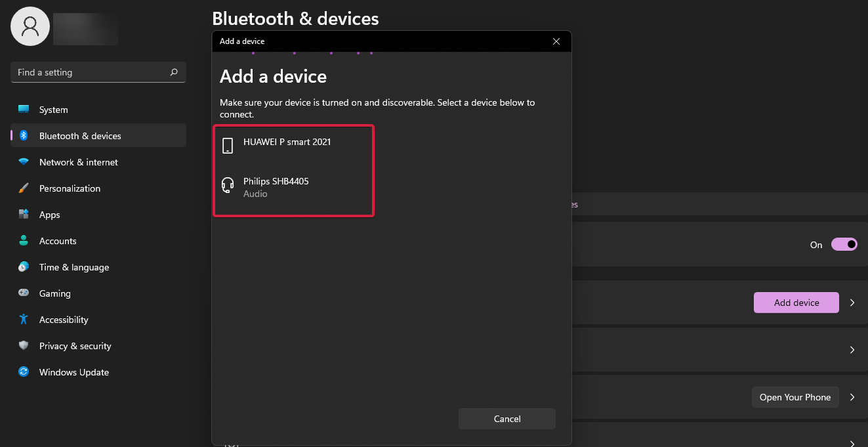Click the System monitor icon in sidebar
The image size is (868, 447).
24,110
